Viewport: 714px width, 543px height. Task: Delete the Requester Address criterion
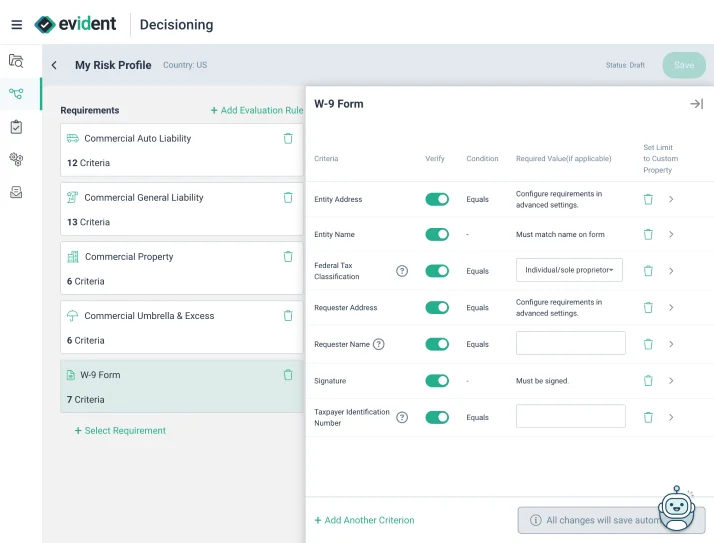(x=648, y=307)
